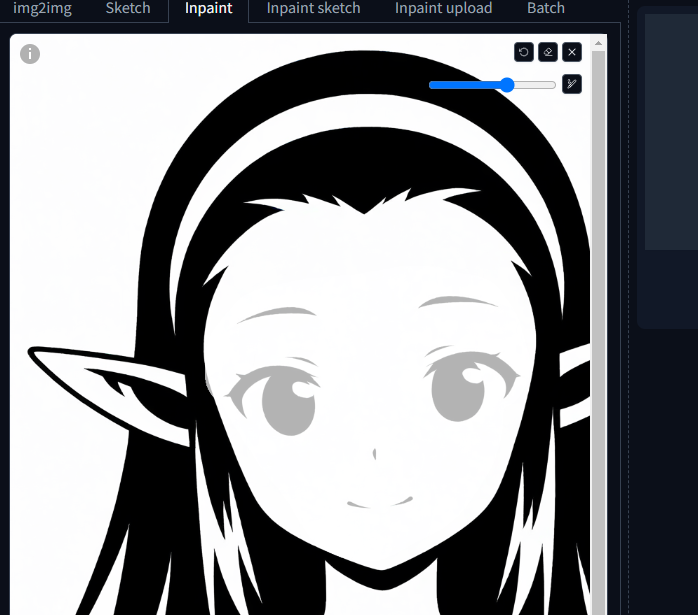Select the Inpaint tab
The image size is (698, 615).
pos(208,8)
